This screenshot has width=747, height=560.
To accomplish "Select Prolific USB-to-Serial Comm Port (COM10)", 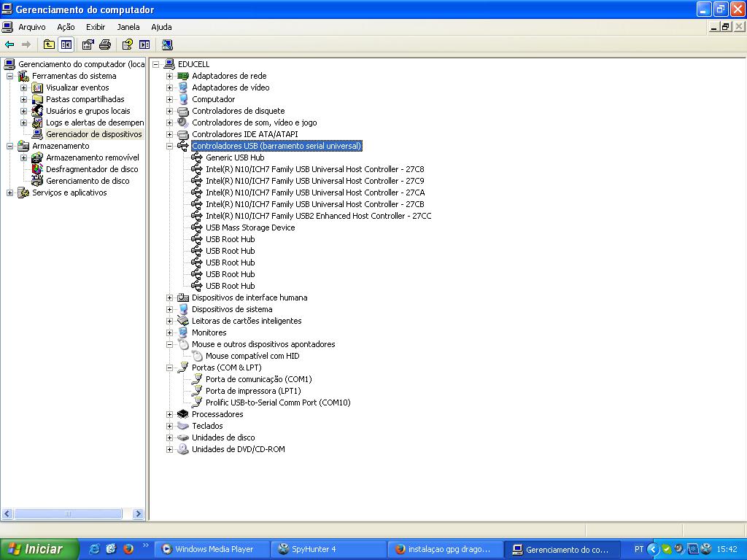I will point(278,402).
